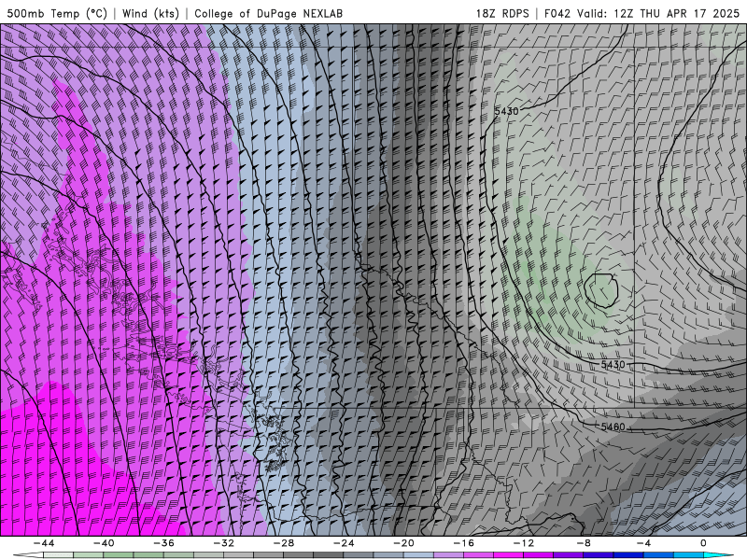747x560 pixels.
Task: Click the -24 color scale label
Action: (344, 543)
